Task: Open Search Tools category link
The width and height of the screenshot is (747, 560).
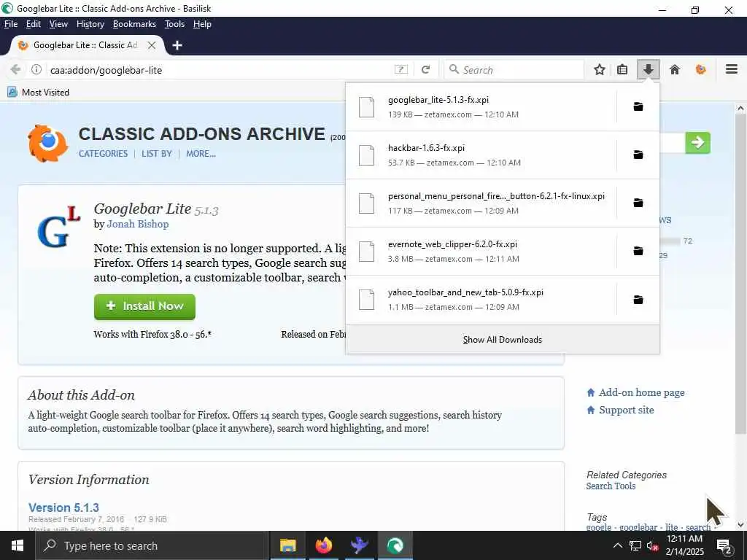Action: 611,486
